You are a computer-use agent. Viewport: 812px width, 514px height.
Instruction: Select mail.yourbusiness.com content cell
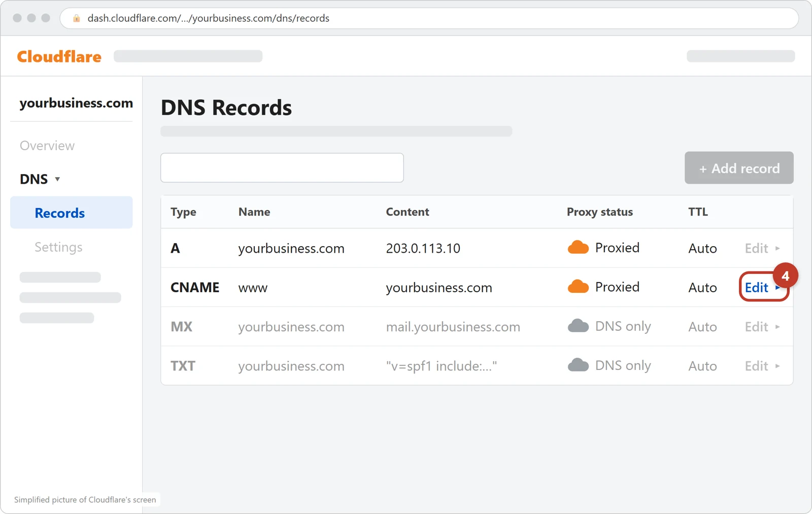click(453, 327)
